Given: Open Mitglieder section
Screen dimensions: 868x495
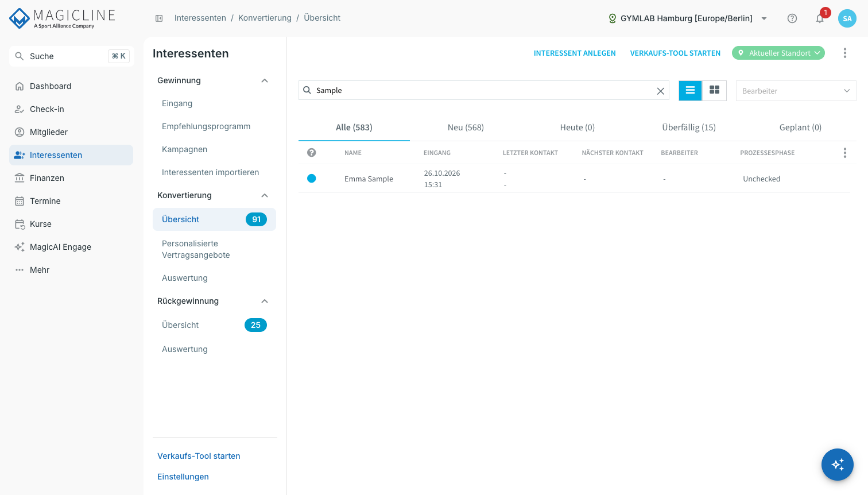Looking at the screenshot, I should [x=71, y=132].
